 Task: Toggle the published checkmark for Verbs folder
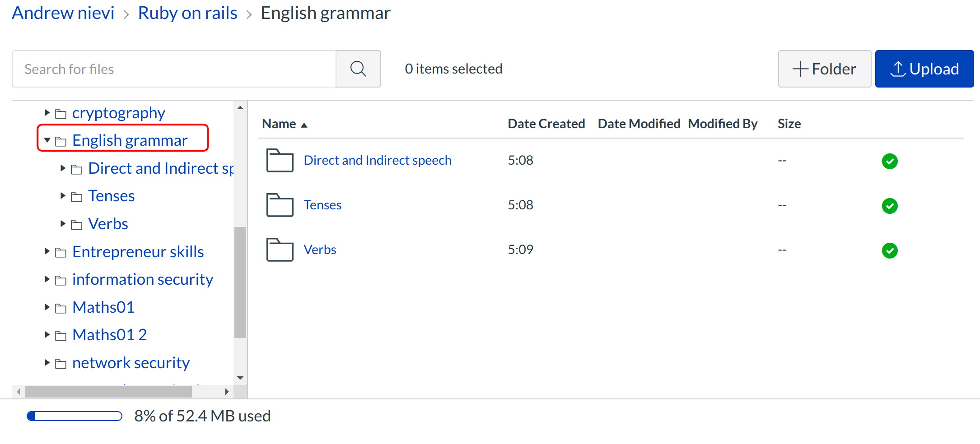(x=889, y=250)
